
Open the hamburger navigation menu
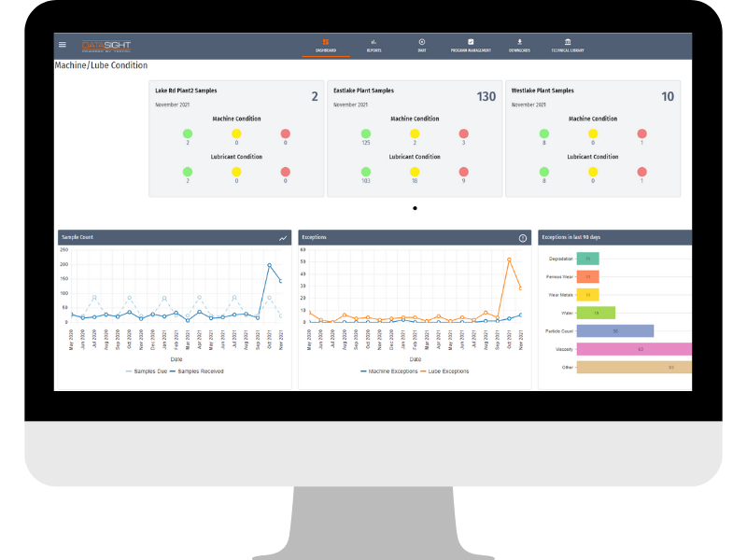click(x=62, y=43)
